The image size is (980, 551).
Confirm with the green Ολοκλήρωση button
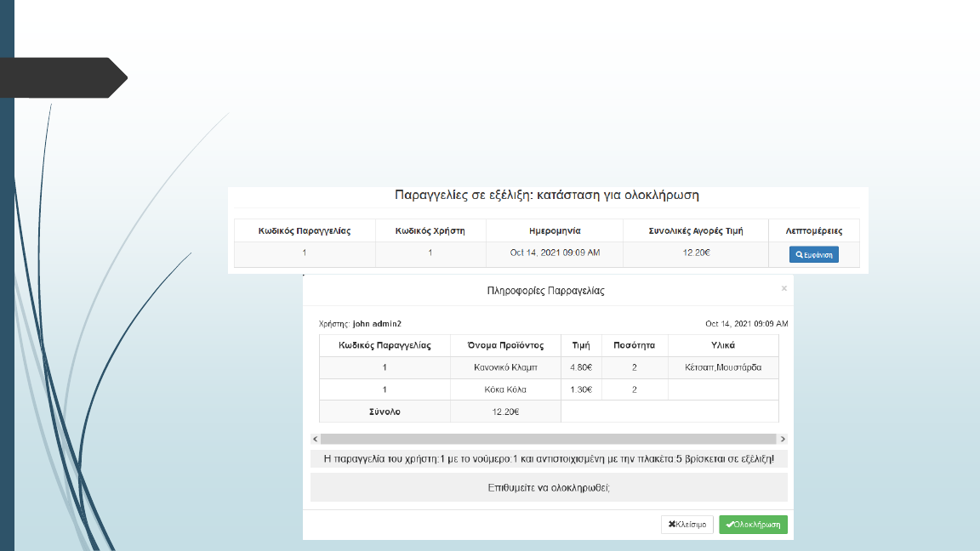[753, 525]
